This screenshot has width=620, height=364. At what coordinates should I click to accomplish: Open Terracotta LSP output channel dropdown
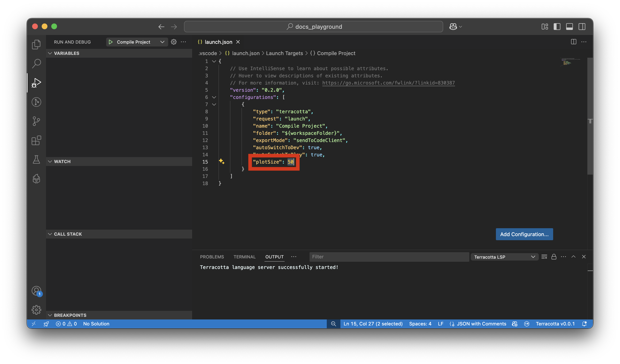click(x=504, y=257)
